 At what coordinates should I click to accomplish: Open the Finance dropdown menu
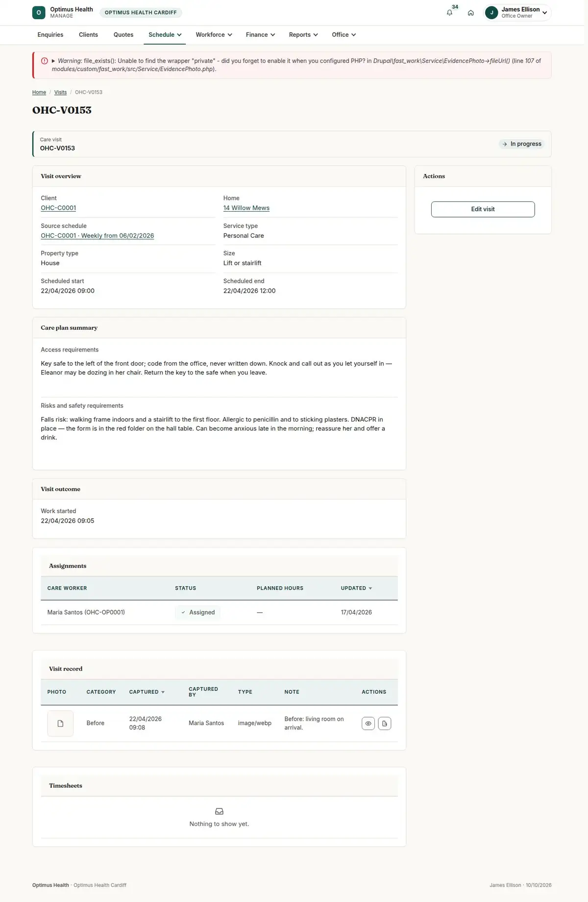260,35
